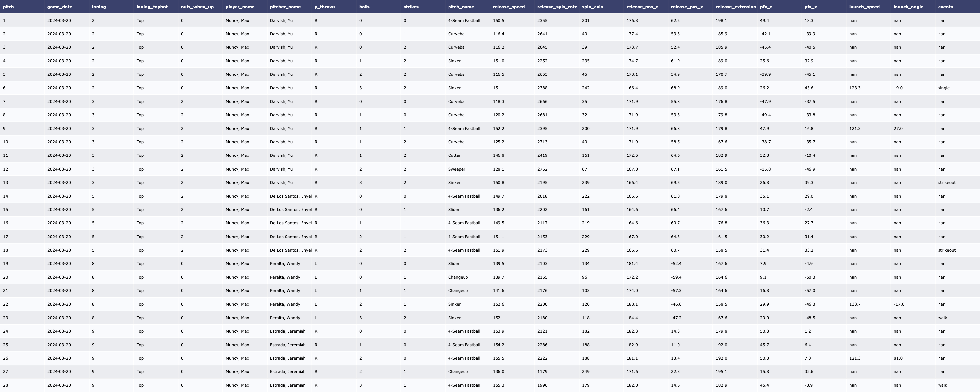Image resolution: width=980 pixels, height=392 pixels.
Task: Click Peralta, Wandy in row 19
Action: point(285,264)
